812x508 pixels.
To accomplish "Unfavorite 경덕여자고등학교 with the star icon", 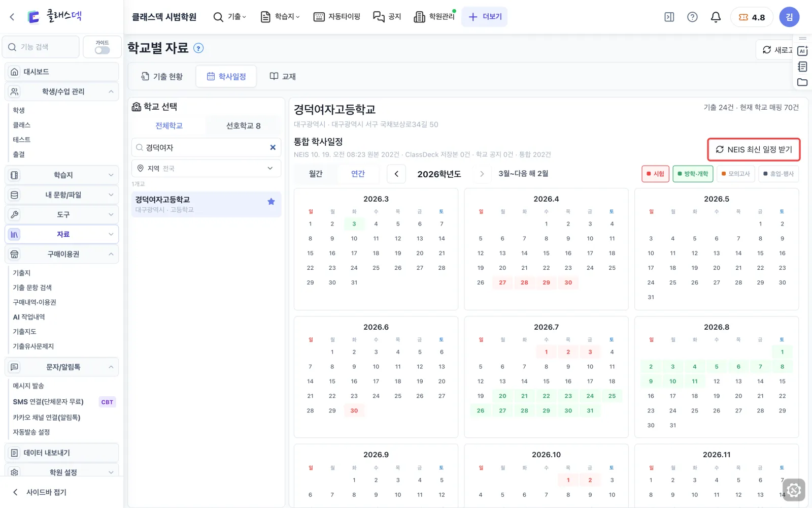I will [271, 201].
